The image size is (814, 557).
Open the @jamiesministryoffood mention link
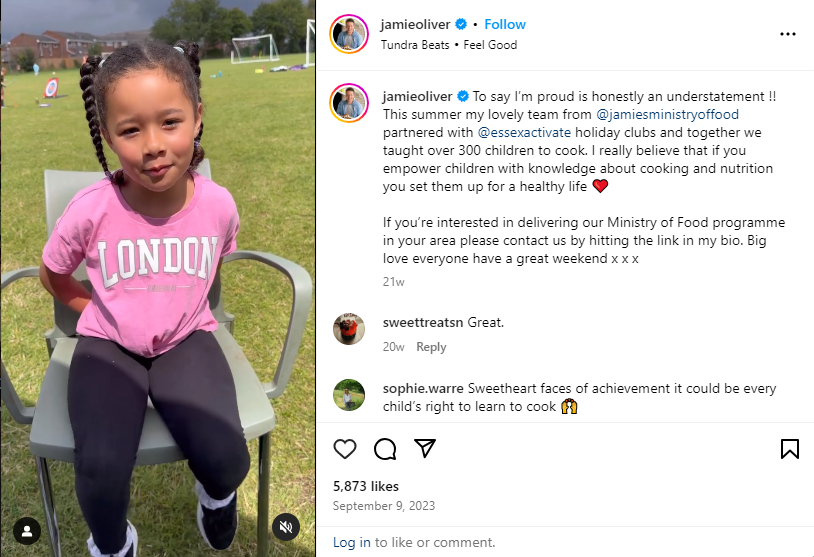pos(667,114)
